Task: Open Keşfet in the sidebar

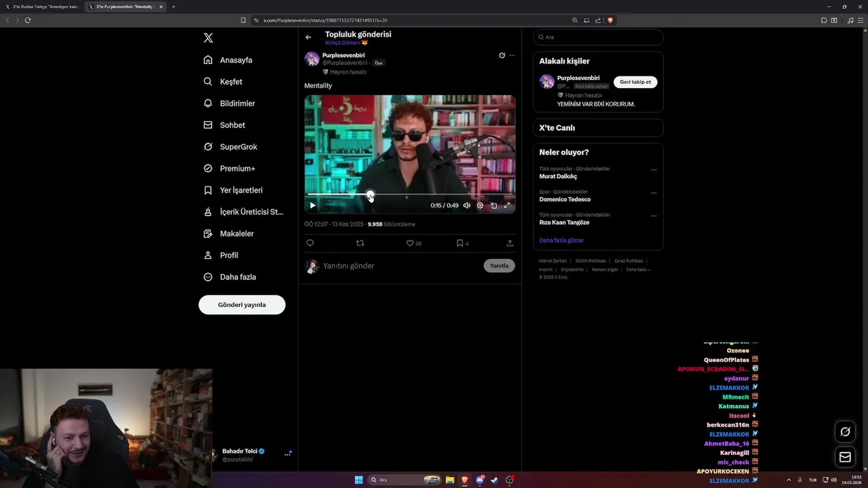Action: [223, 81]
